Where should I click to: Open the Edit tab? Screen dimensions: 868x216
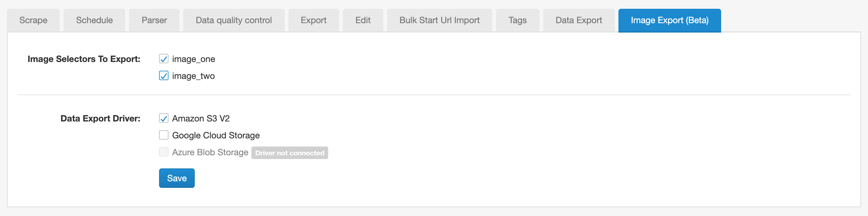[x=362, y=20]
